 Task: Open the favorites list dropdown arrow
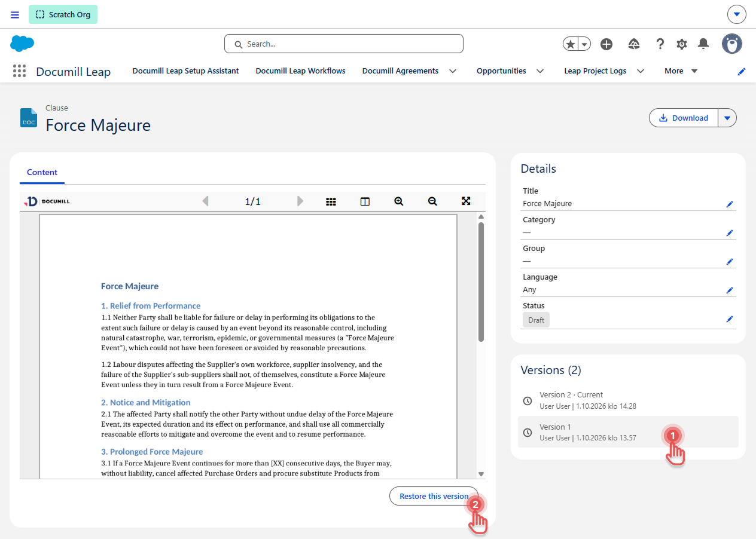(584, 44)
